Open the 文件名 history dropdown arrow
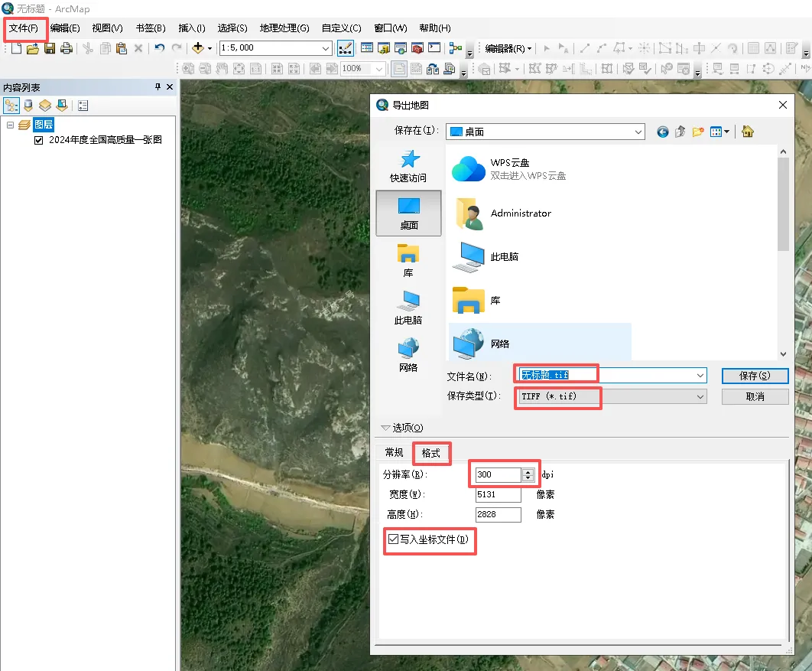 pos(700,375)
